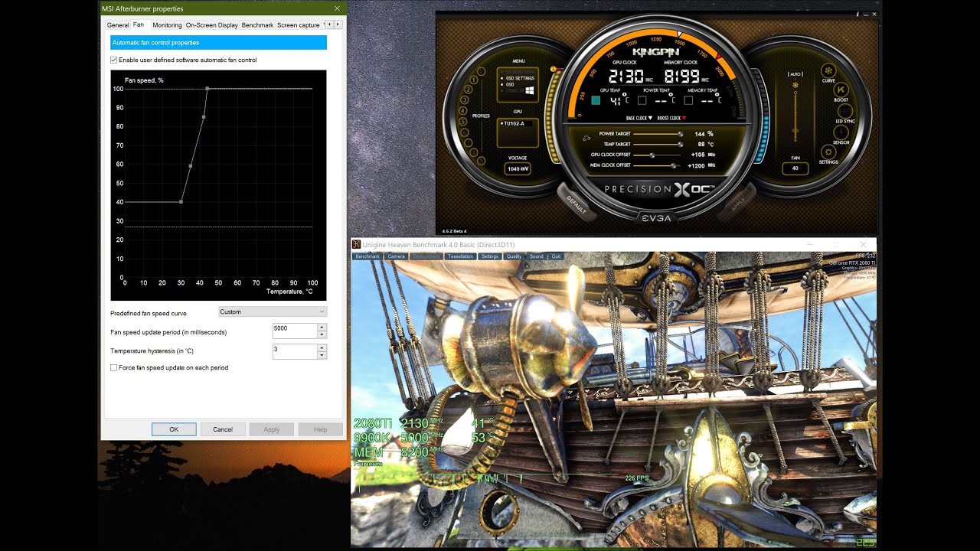Screen dimensions: 980x551
Task: Toggle the Memory Temp checkbox
Action: click(x=688, y=100)
